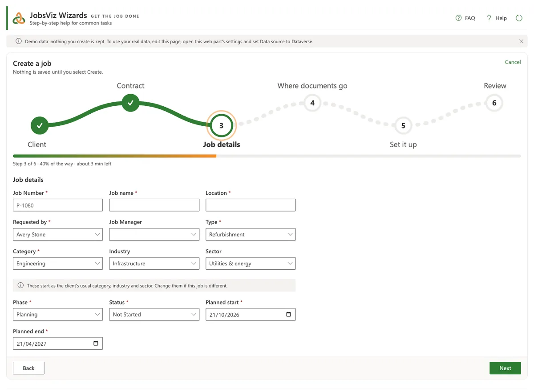Click the Where documents go label

click(x=312, y=86)
